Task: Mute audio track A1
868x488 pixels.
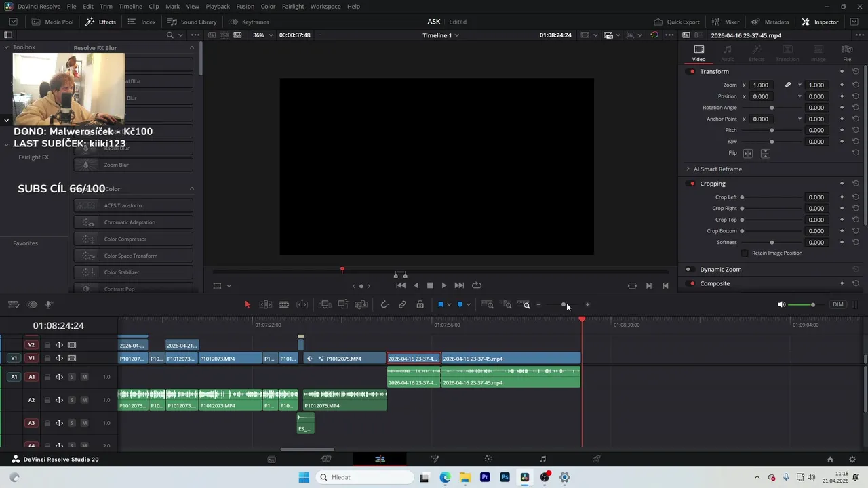Action: tap(85, 377)
